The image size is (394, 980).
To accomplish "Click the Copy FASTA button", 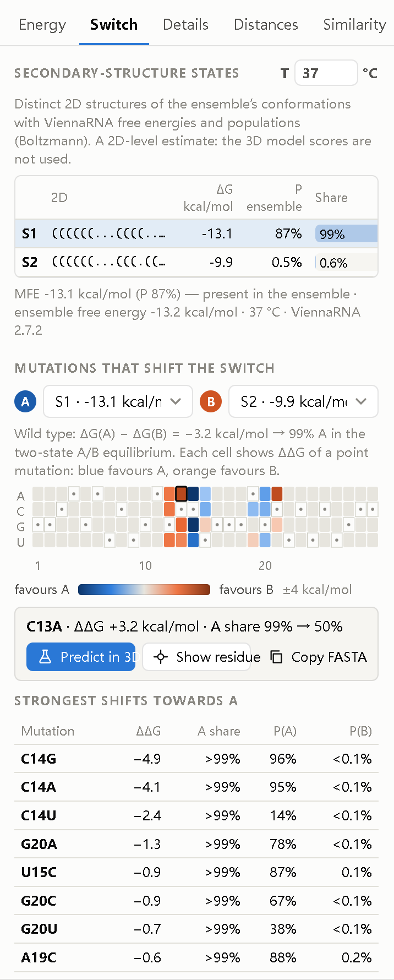I will [319, 657].
